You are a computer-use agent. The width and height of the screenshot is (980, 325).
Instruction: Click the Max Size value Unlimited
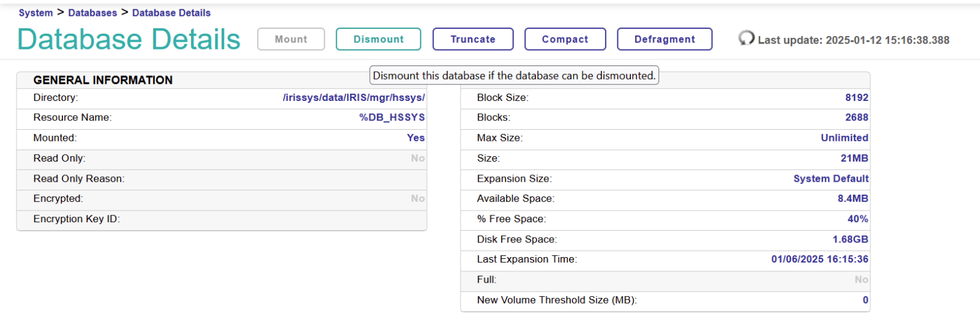844,138
